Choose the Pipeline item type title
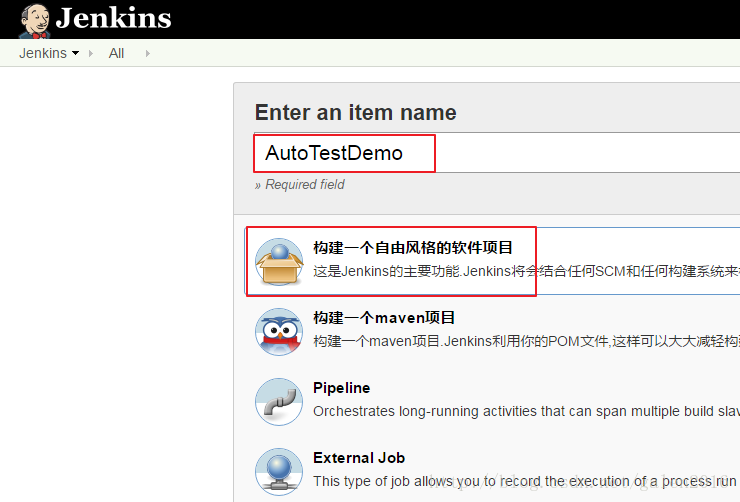Screen dimensions: 740x502 point(342,388)
